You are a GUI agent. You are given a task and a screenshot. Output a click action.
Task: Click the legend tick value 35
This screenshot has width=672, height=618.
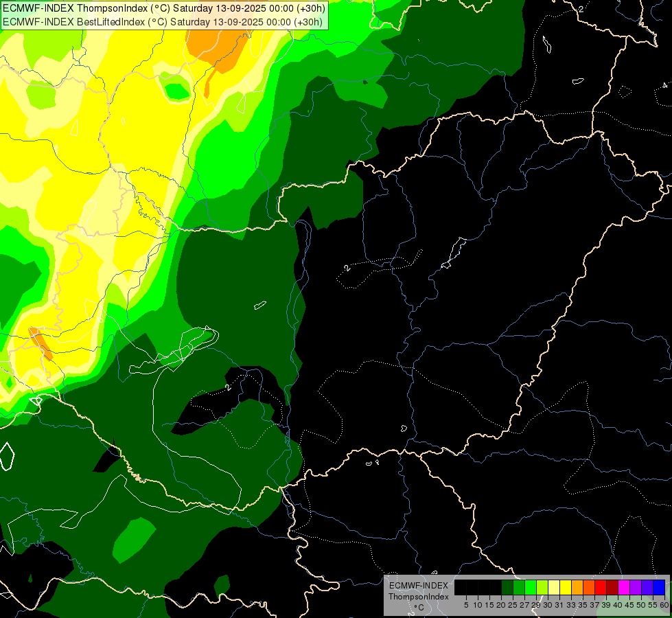583,605
